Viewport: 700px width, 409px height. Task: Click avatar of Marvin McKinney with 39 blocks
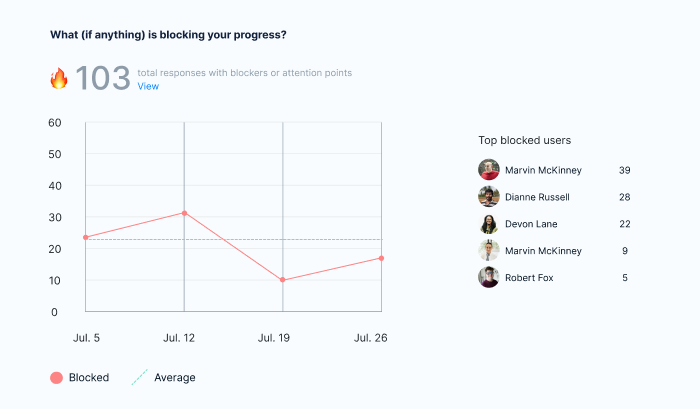coord(489,170)
